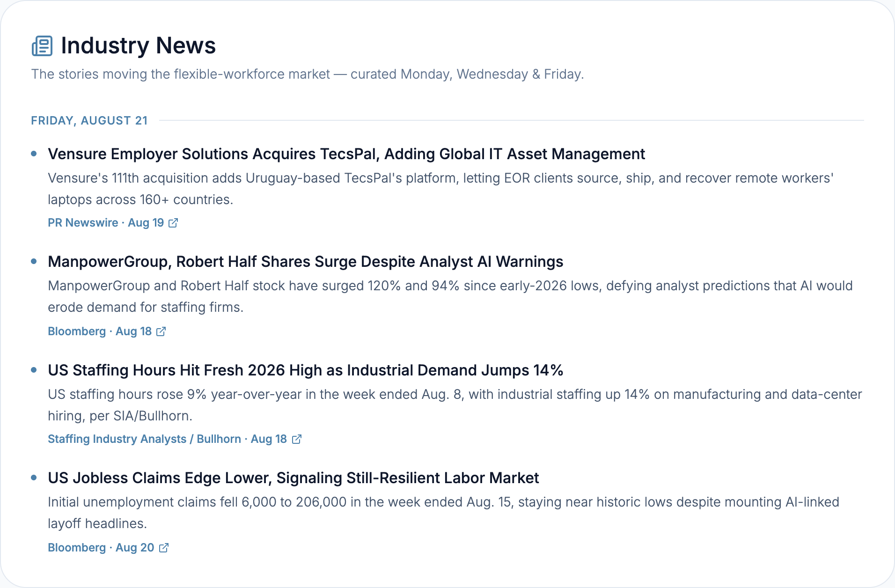
Task: Click the Industry News newspaper icon
Action: (x=42, y=46)
